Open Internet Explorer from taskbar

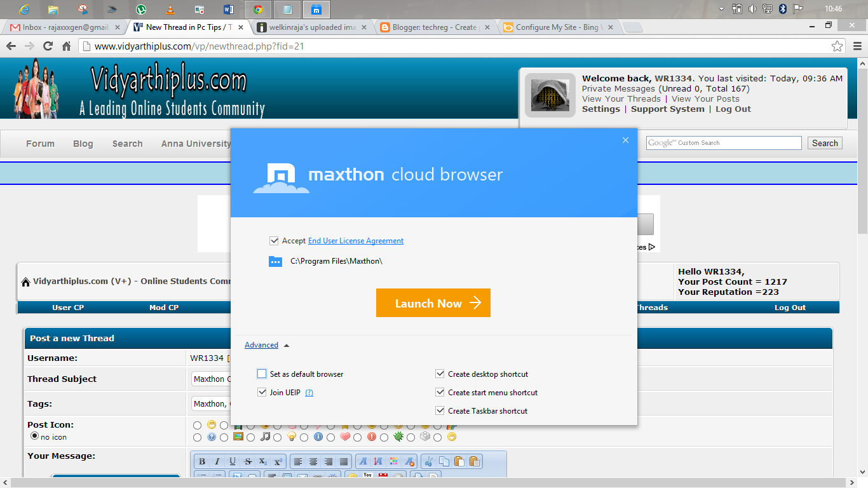coord(24,9)
